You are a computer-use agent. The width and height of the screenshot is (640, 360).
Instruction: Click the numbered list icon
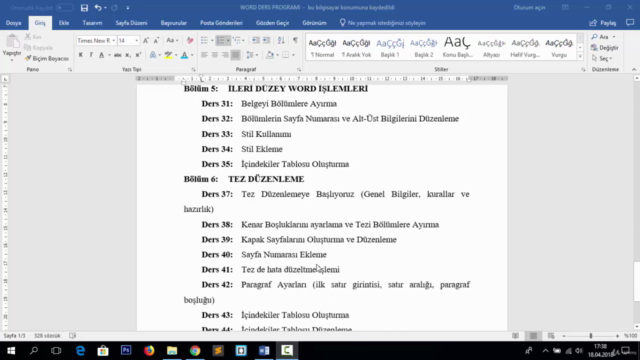220,40
